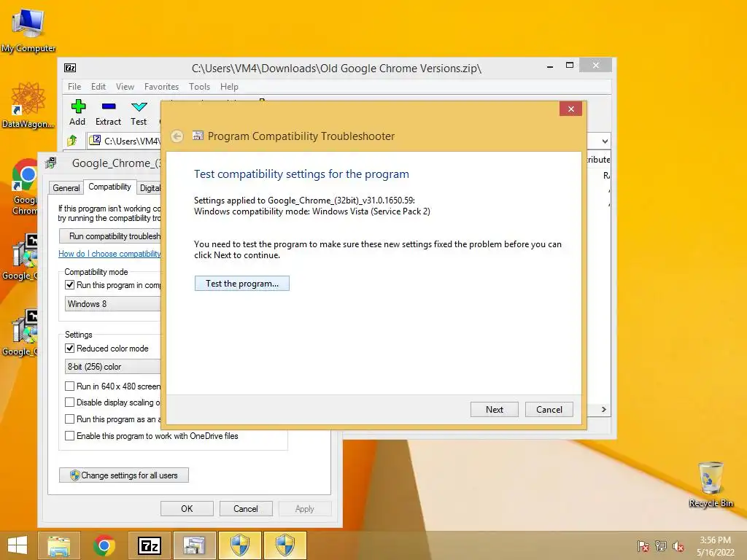This screenshot has height=560, width=747.
Task: Click Change settings for all users button
Action: click(x=124, y=475)
